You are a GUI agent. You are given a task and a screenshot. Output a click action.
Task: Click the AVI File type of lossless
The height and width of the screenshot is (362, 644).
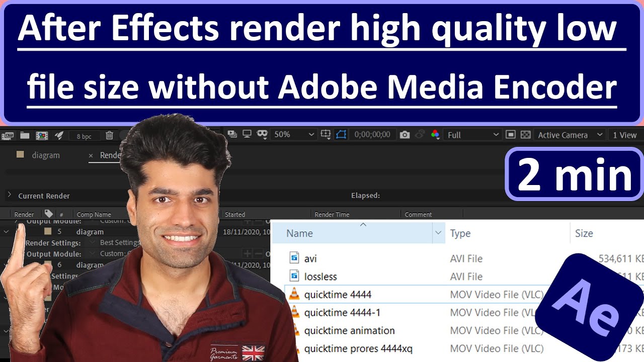[466, 277]
